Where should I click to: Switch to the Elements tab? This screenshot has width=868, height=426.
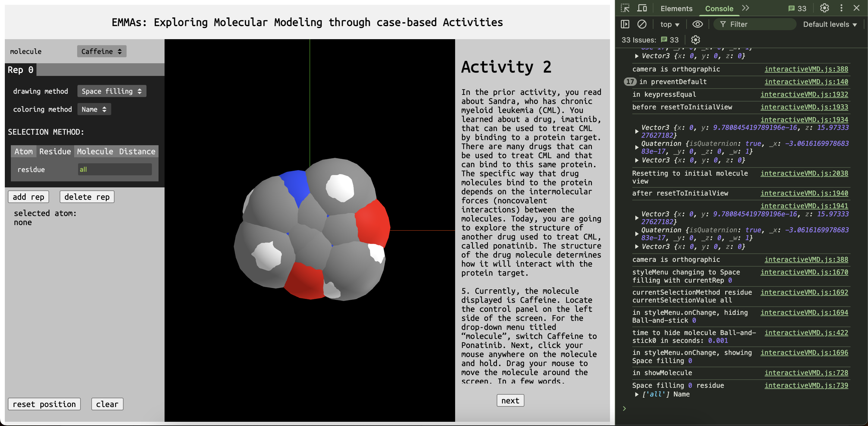pos(676,8)
